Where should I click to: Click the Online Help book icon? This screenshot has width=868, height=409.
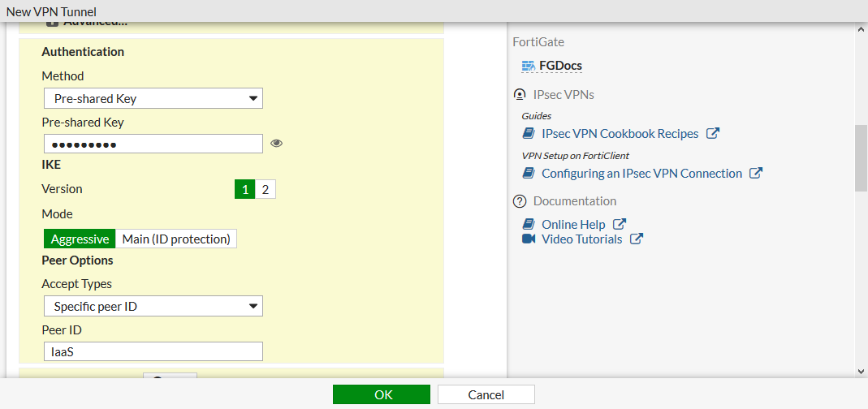(x=529, y=224)
